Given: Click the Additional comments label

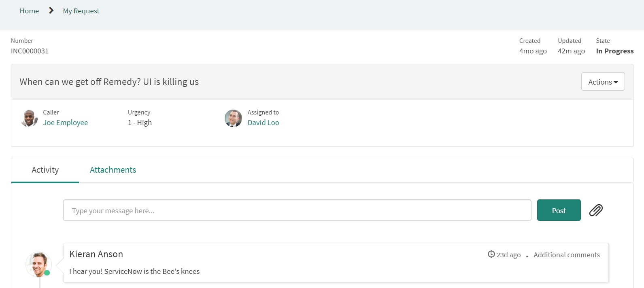Looking at the screenshot, I should (567, 255).
